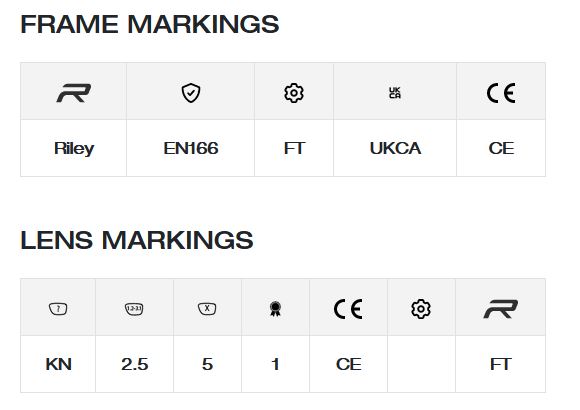The image size is (580, 410).
Task: Click the award ribbon icon above 1
Action: coord(275,309)
